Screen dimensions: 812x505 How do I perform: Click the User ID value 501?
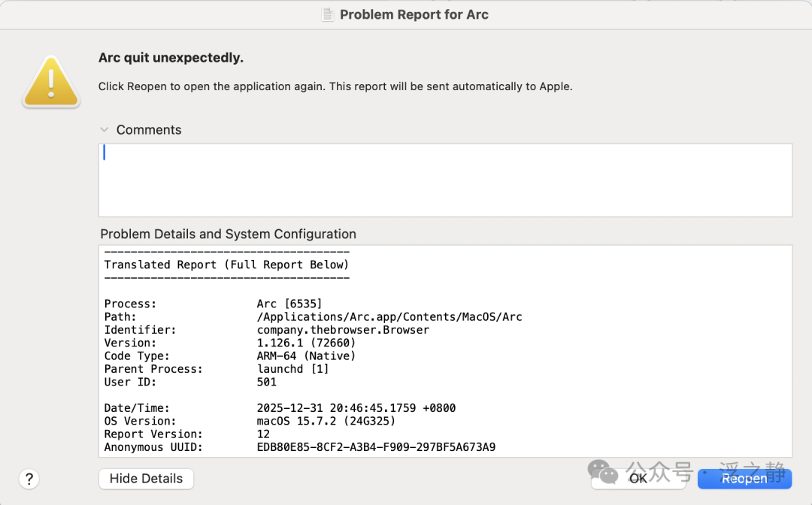267,382
